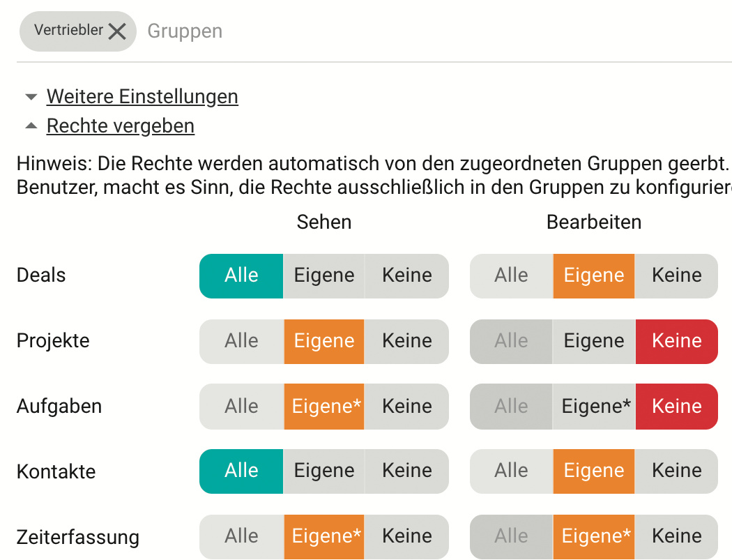The height and width of the screenshot is (560, 732).
Task: Set Aufgaben Bearbeiten to Eigene*
Action: [x=595, y=407]
